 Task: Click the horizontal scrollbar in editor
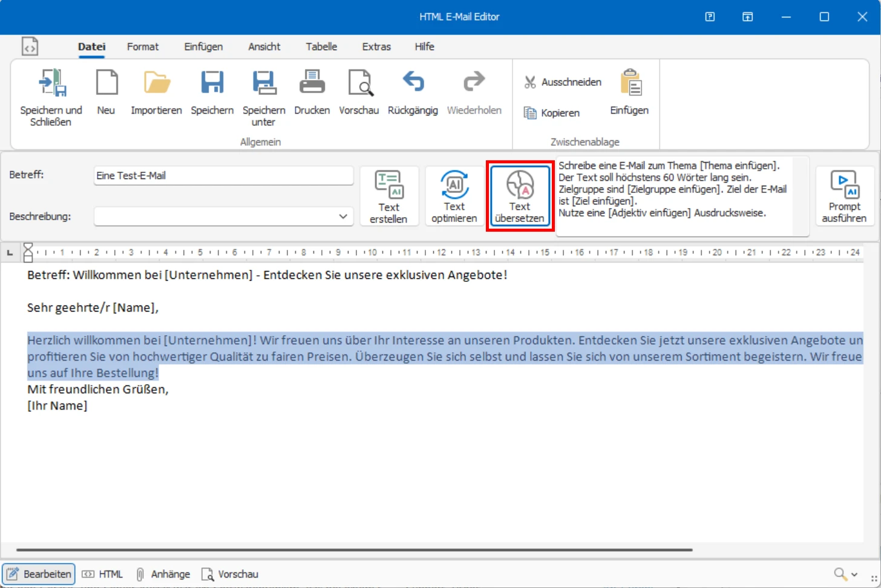tap(355, 550)
